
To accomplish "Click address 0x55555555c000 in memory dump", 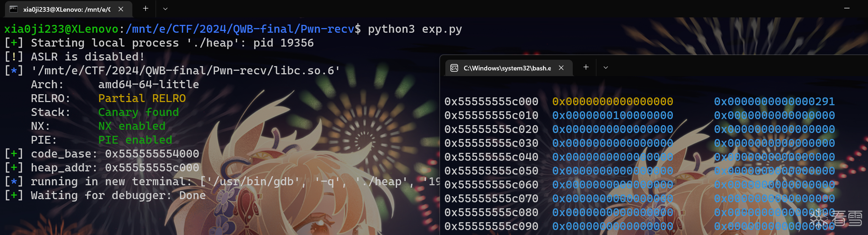I will click(491, 102).
